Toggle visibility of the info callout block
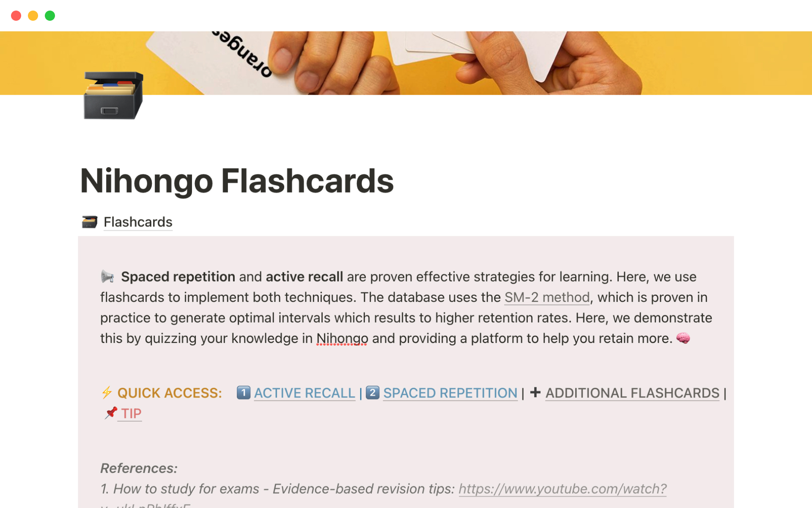 [x=107, y=276]
